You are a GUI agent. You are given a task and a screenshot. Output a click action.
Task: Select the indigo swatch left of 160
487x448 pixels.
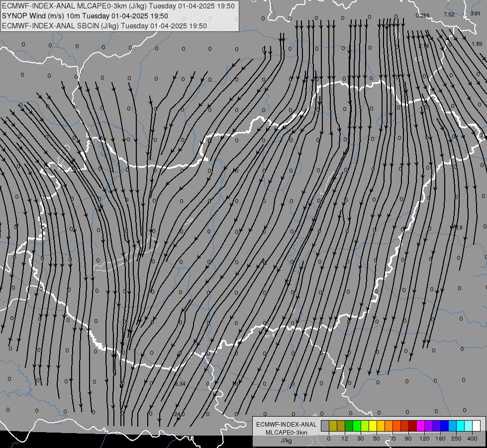pyautogui.click(x=436, y=426)
